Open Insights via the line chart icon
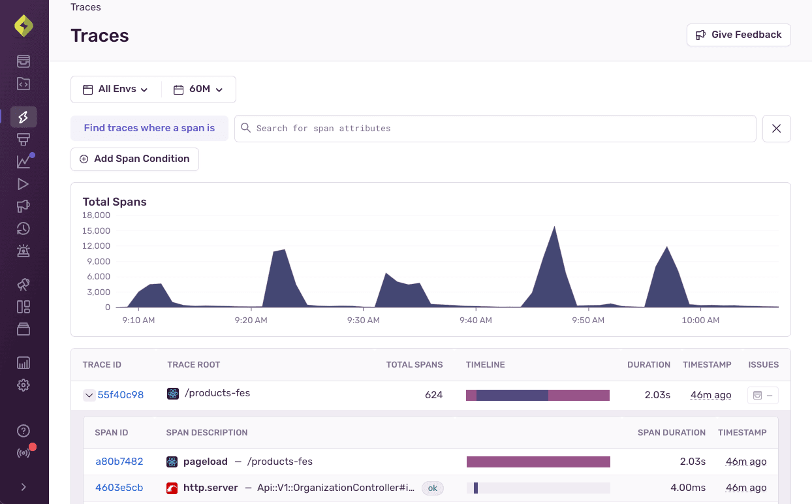Screen dimensions: 812x504 (x=23, y=161)
